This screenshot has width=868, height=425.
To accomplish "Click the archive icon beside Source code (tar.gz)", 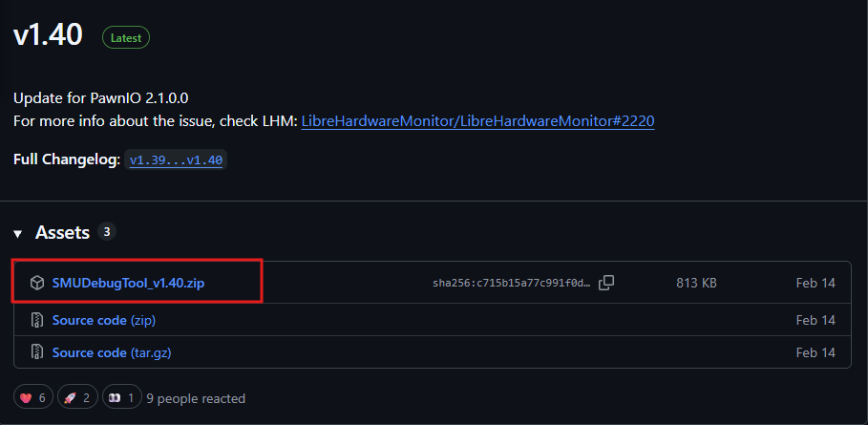I will coord(37,352).
